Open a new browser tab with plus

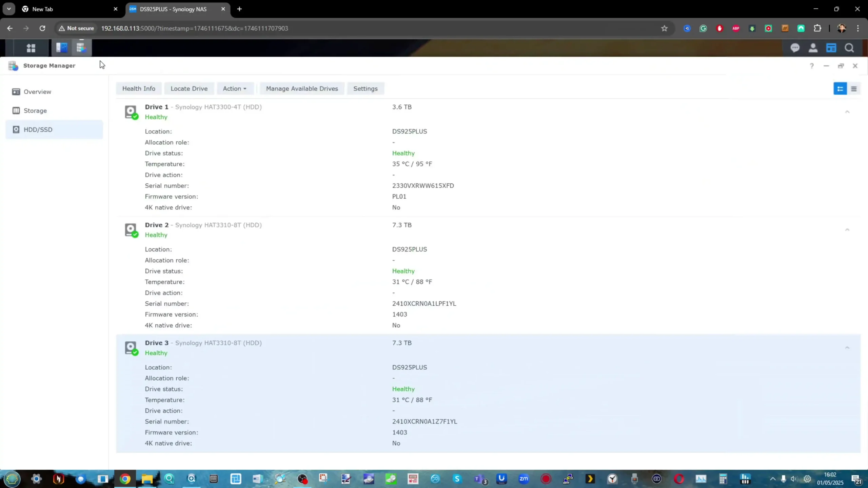point(239,9)
